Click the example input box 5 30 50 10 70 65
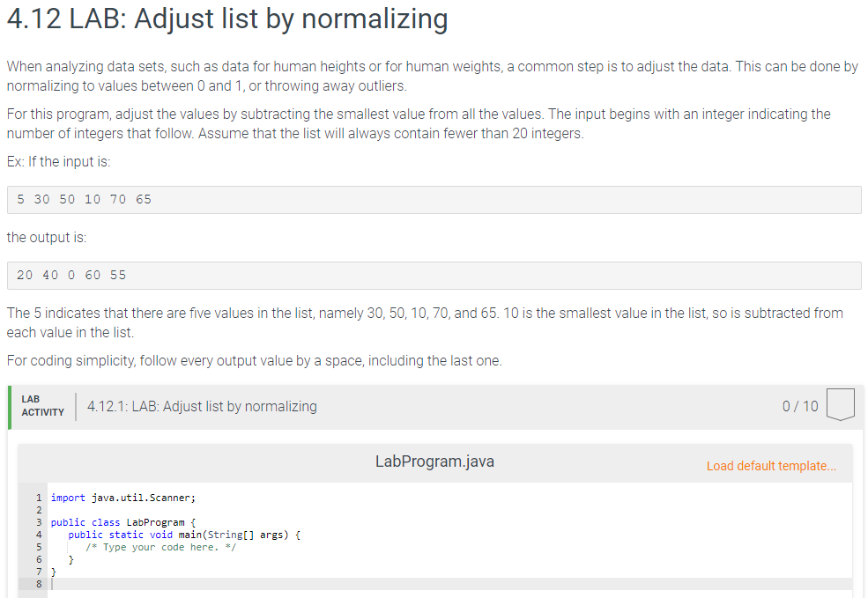The width and height of the screenshot is (868, 598). click(x=434, y=200)
